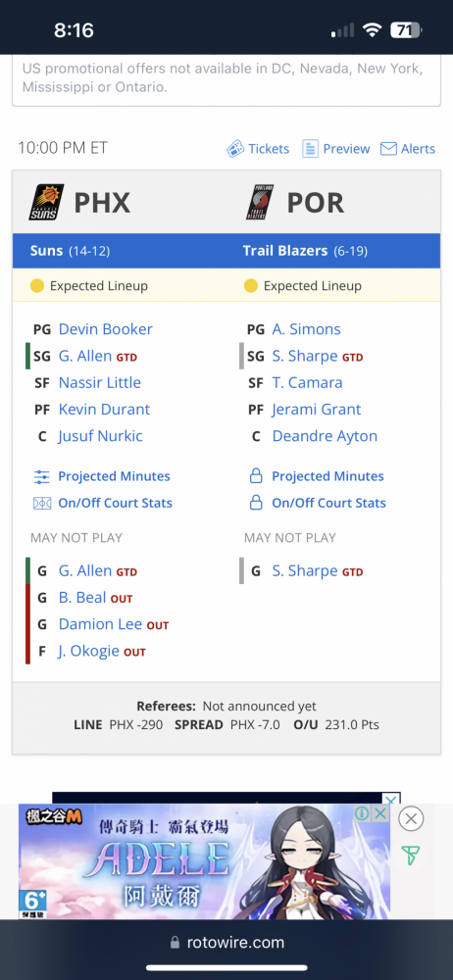
Task: Close the ad with the circled X
Action: [411, 818]
